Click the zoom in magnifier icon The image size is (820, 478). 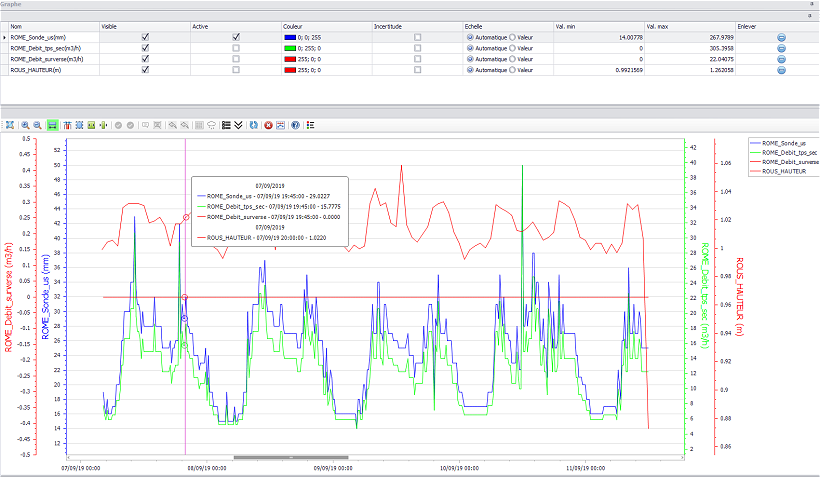[26, 125]
